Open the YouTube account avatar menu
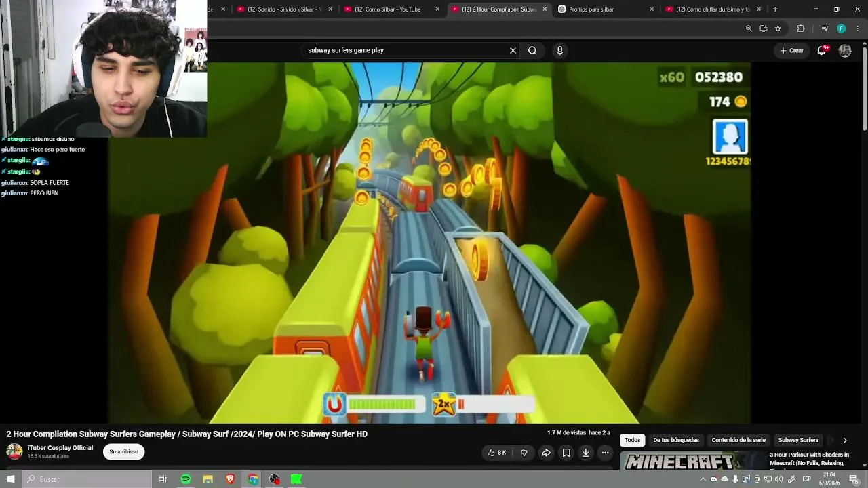This screenshot has width=868, height=488. (x=845, y=50)
